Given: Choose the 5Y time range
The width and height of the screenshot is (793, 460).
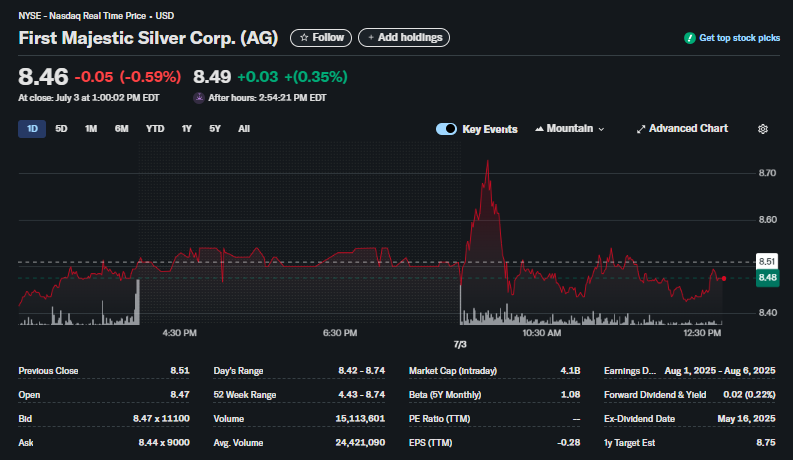Looking at the screenshot, I should point(215,129).
